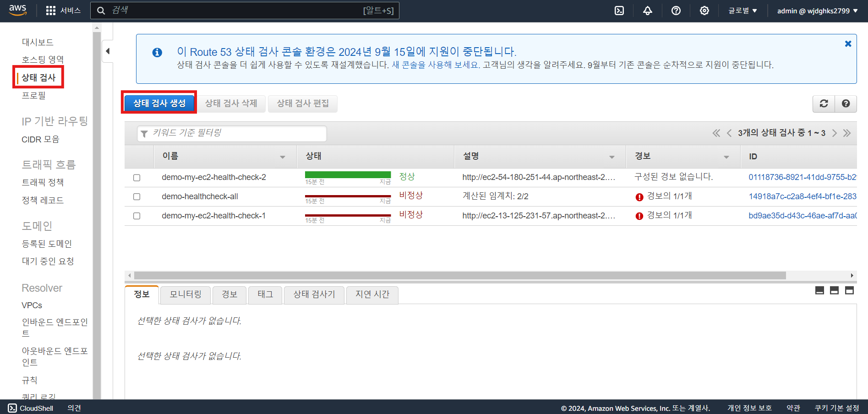
Task: Sort by the name column arrow
Action: click(x=283, y=157)
